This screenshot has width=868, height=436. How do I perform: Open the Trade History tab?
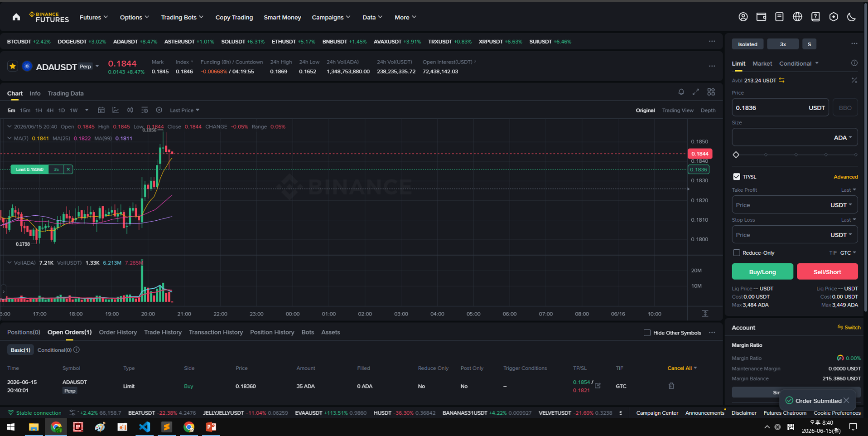163,332
